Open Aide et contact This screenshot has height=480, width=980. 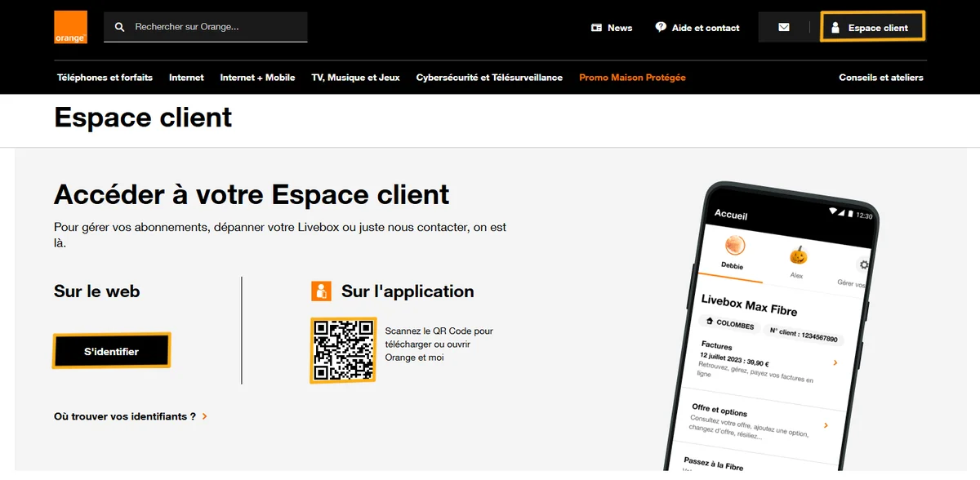click(x=697, y=28)
